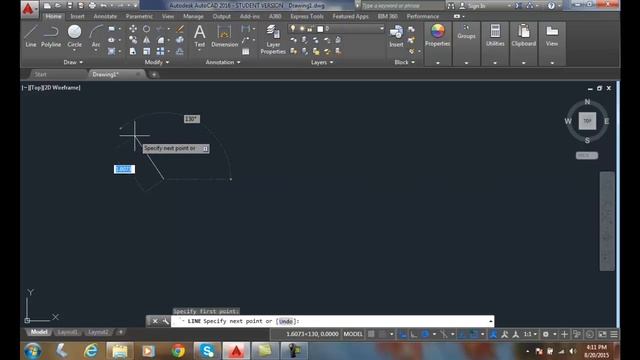Open the Utilities calculator panel
Viewport: 640px width, 360px height.
point(495,35)
